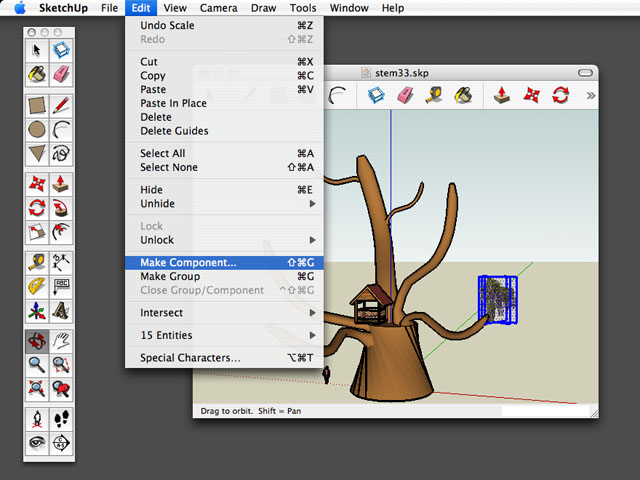
Task: Choose Select None
Action: tap(224, 167)
